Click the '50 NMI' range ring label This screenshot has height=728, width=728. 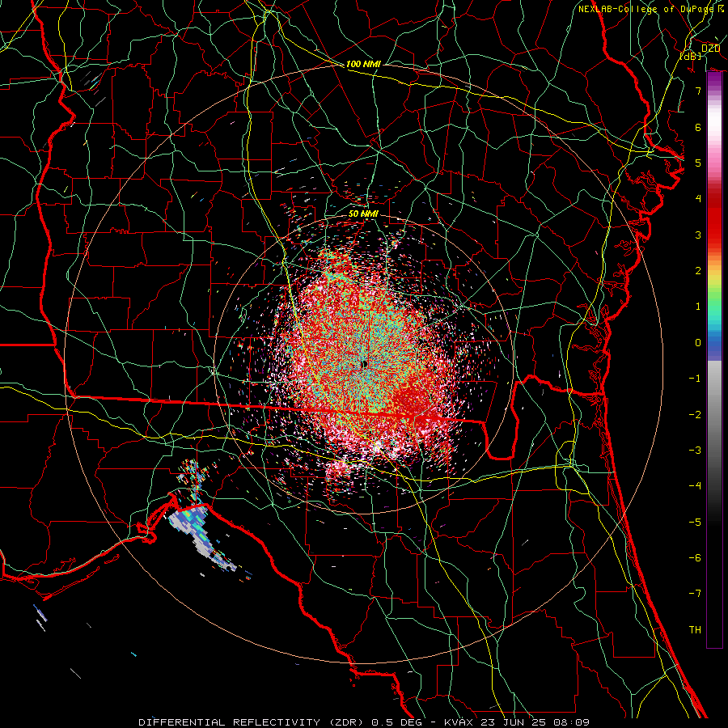point(363,214)
